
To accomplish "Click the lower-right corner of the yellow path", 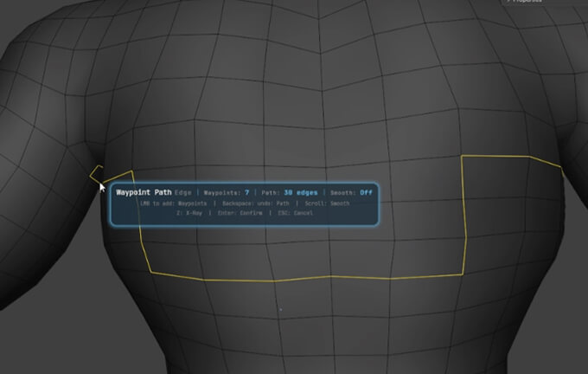I will point(465,273).
